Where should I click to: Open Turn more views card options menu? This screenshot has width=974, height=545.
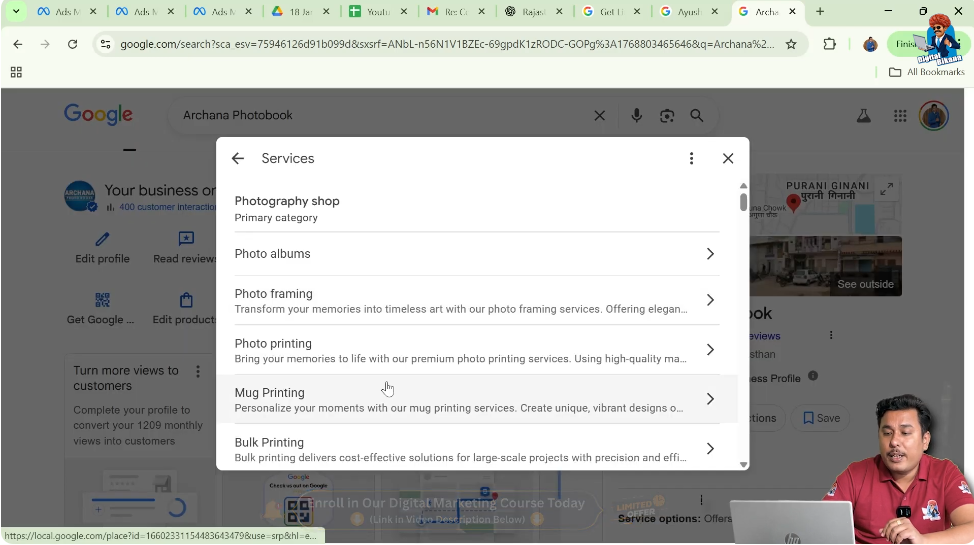(198, 372)
